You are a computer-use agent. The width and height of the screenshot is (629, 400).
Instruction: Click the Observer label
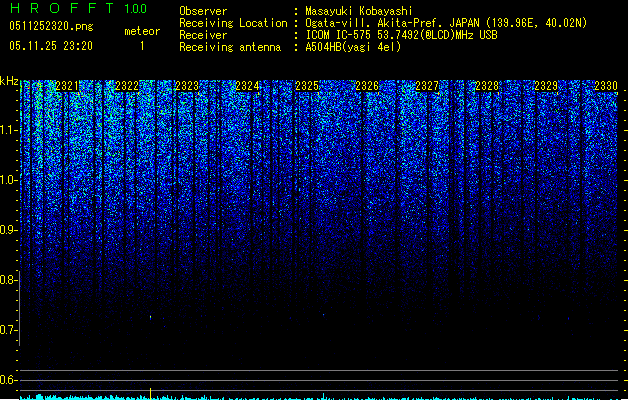point(203,11)
